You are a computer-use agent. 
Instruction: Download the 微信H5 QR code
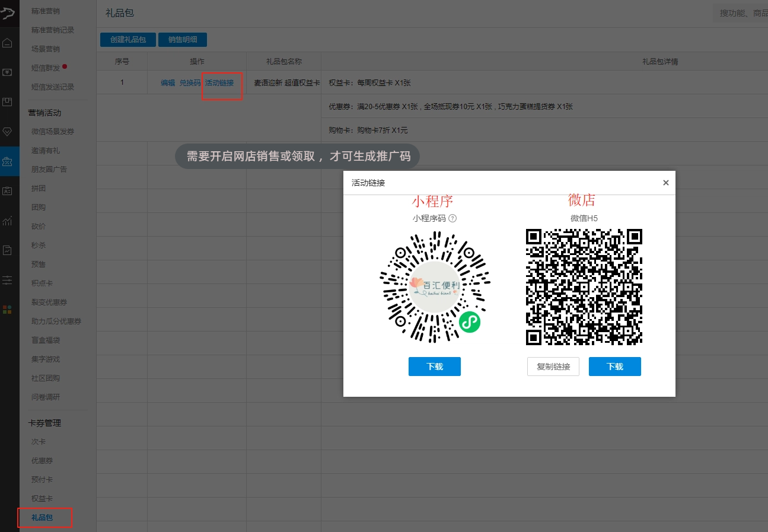(x=615, y=367)
